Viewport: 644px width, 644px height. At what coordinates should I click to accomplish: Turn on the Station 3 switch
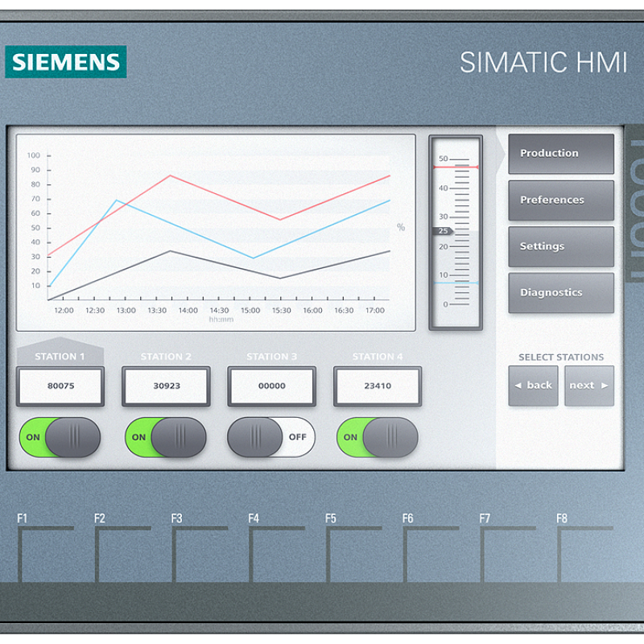pos(271,437)
